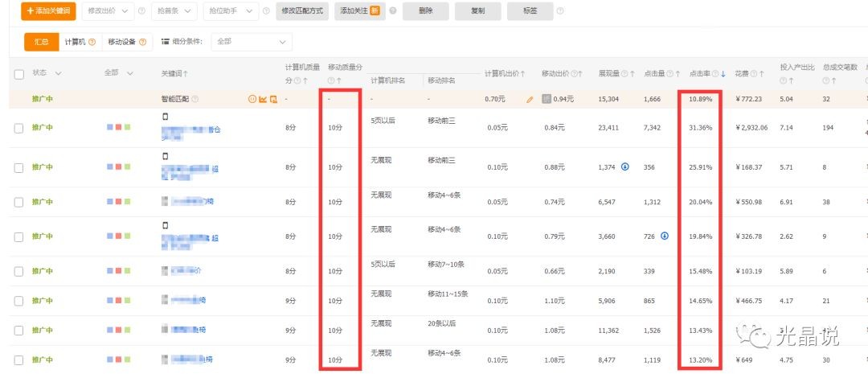Click the blue download icon next to 1,374

[x=625, y=166]
